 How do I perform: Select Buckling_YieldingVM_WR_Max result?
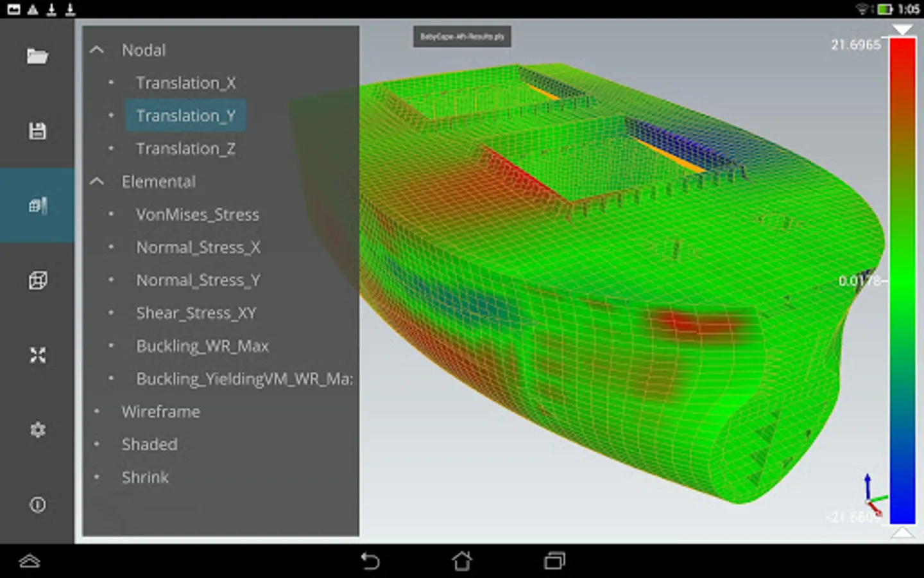pos(244,379)
